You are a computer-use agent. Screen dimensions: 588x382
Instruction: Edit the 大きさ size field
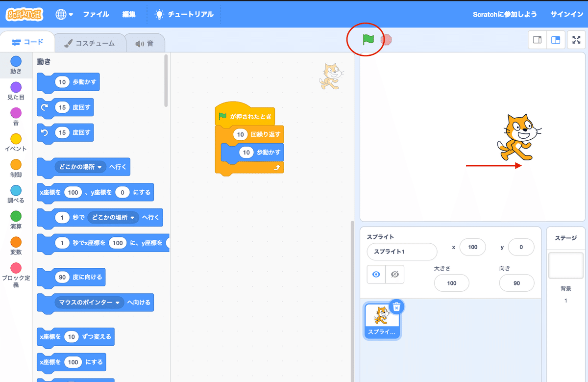pyautogui.click(x=452, y=283)
